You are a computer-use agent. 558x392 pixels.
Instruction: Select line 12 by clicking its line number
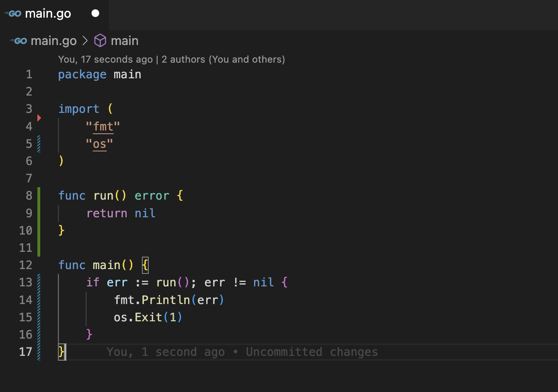[26, 265]
